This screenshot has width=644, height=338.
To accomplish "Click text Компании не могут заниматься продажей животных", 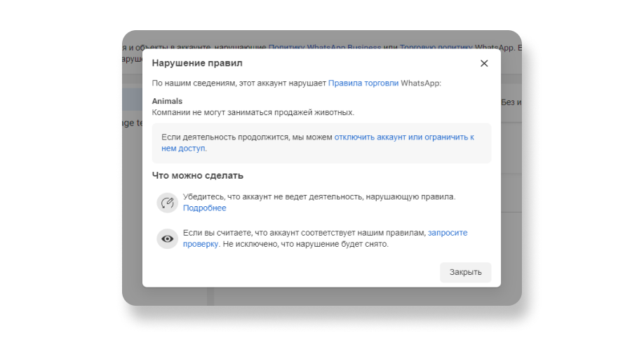I will tap(253, 112).
